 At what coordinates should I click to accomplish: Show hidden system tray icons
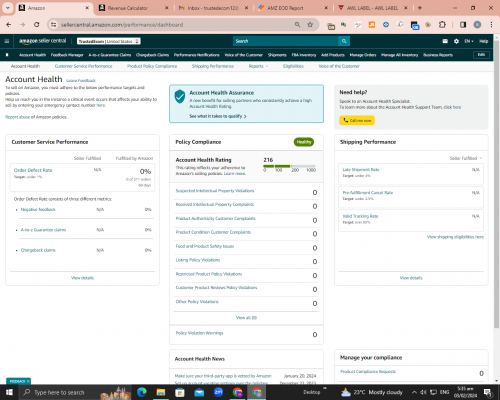pyautogui.click(x=414, y=392)
